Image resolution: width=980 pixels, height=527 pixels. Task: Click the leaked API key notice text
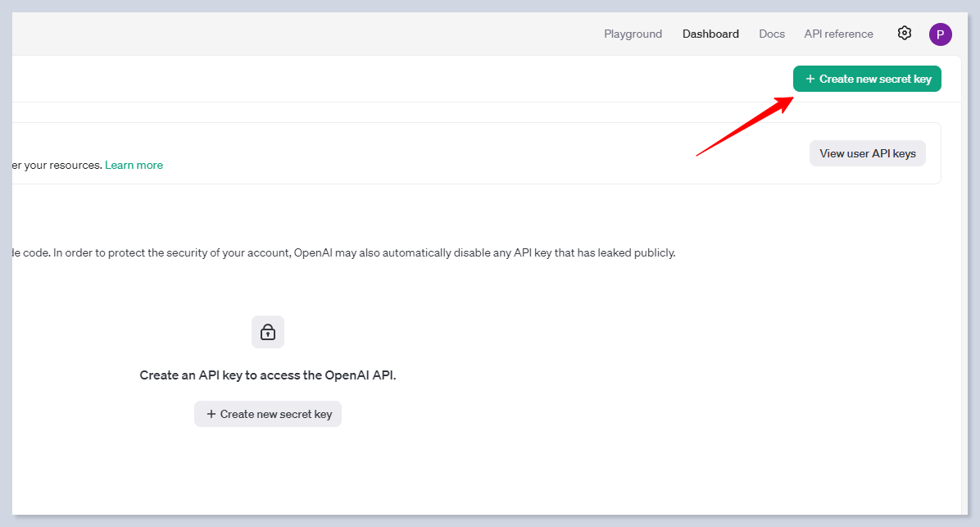pyautogui.click(x=344, y=253)
